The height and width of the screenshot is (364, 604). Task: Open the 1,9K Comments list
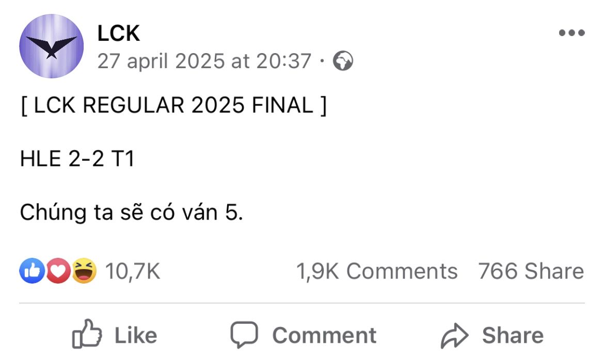pos(376,271)
